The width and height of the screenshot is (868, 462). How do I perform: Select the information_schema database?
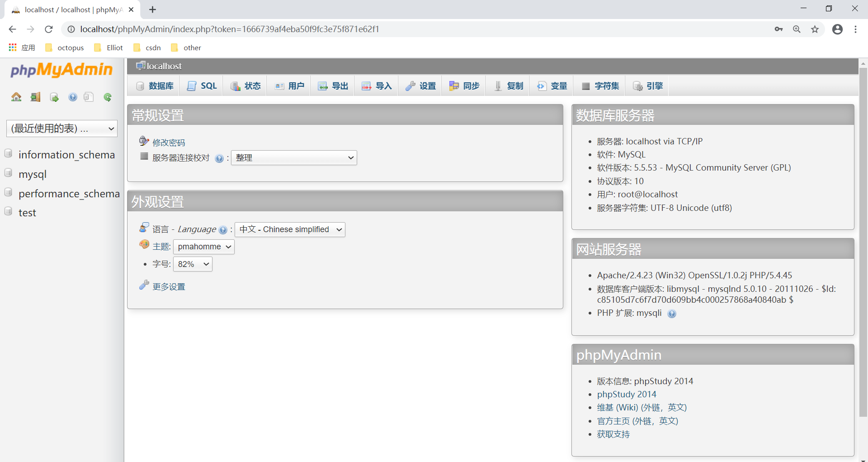click(x=66, y=155)
